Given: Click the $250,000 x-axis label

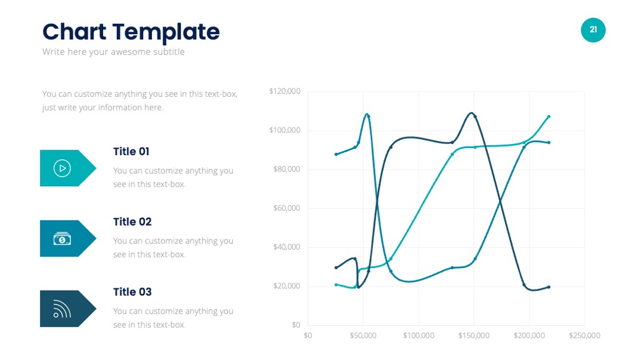Looking at the screenshot, I should 584,336.
